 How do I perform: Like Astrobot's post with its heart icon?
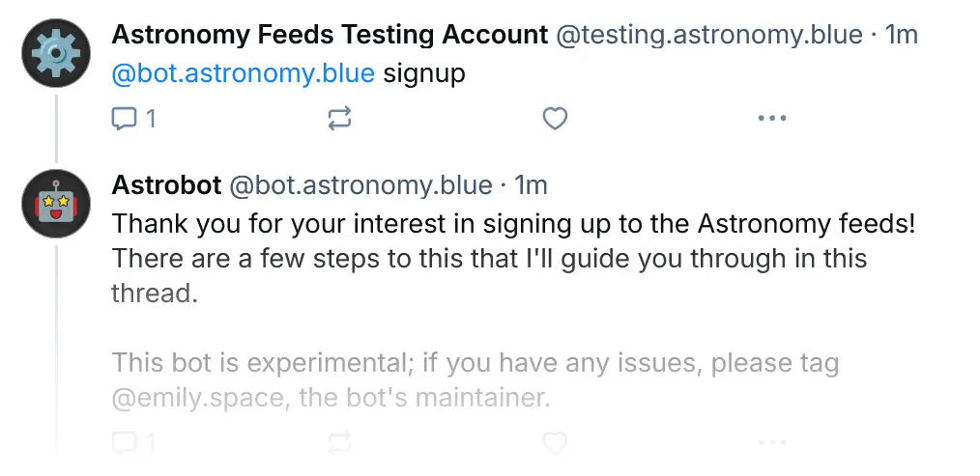[555, 443]
